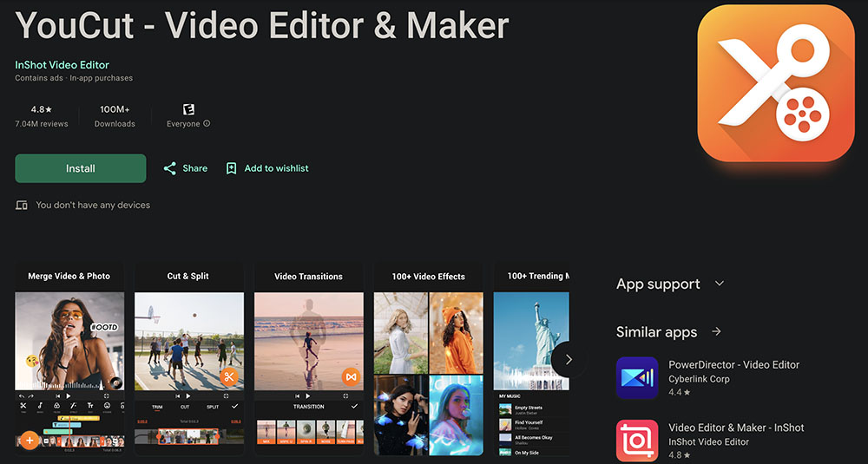Click orange transition icon in Video Transitions screenshot

(x=351, y=377)
